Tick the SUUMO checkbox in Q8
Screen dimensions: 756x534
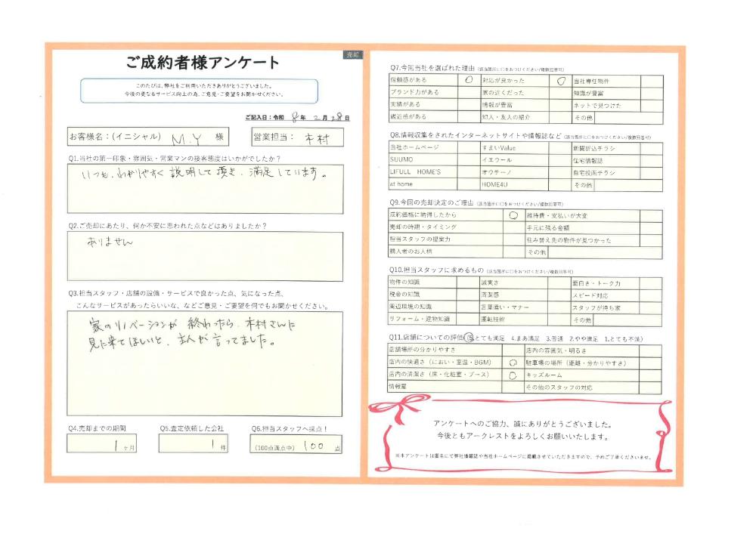[469, 160]
